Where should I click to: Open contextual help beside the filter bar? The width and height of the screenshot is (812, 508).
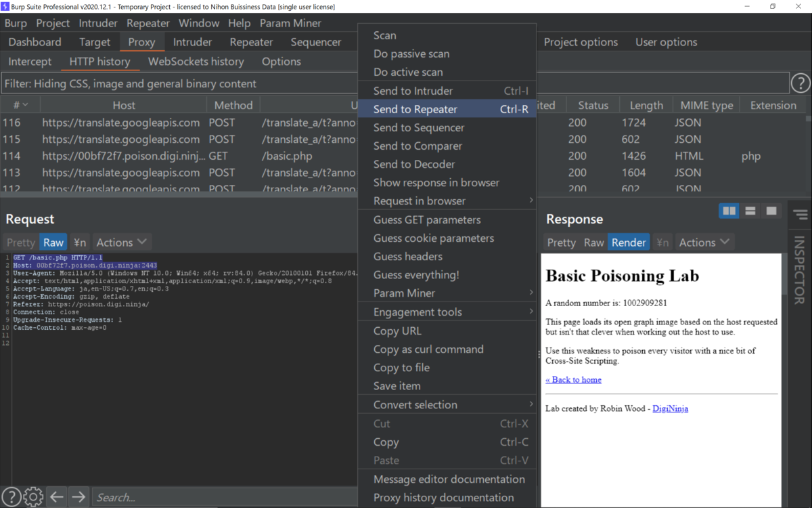pos(800,83)
